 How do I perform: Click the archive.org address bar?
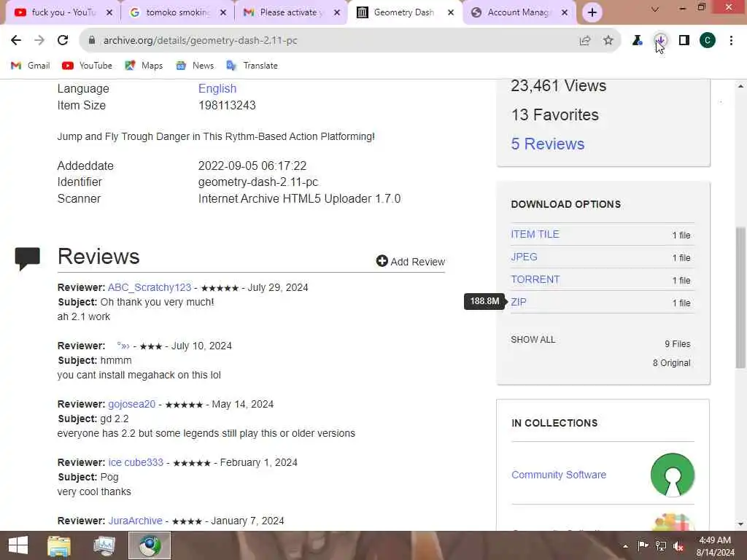click(x=333, y=41)
